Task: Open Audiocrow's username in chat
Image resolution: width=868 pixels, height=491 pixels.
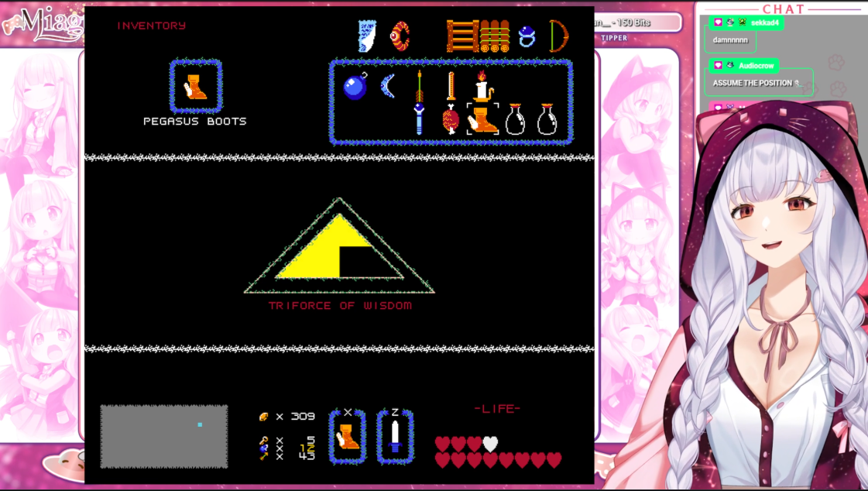Action: click(756, 66)
